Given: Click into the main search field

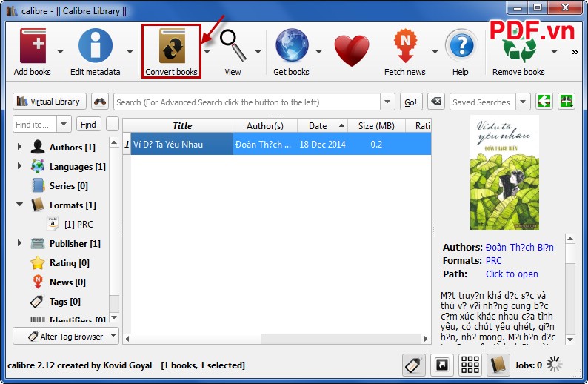Looking at the screenshot, I should pyautogui.click(x=247, y=102).
